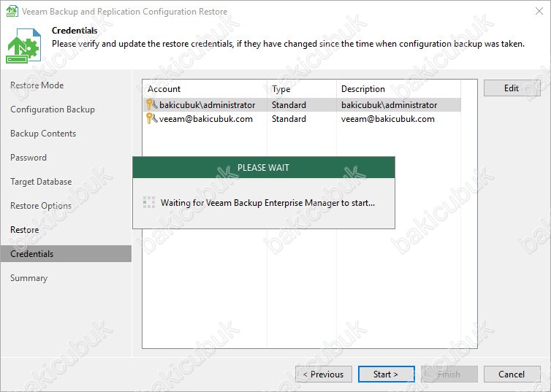Close the Configuration Restore window
551x392 pixels.
(x=539, y=11)
